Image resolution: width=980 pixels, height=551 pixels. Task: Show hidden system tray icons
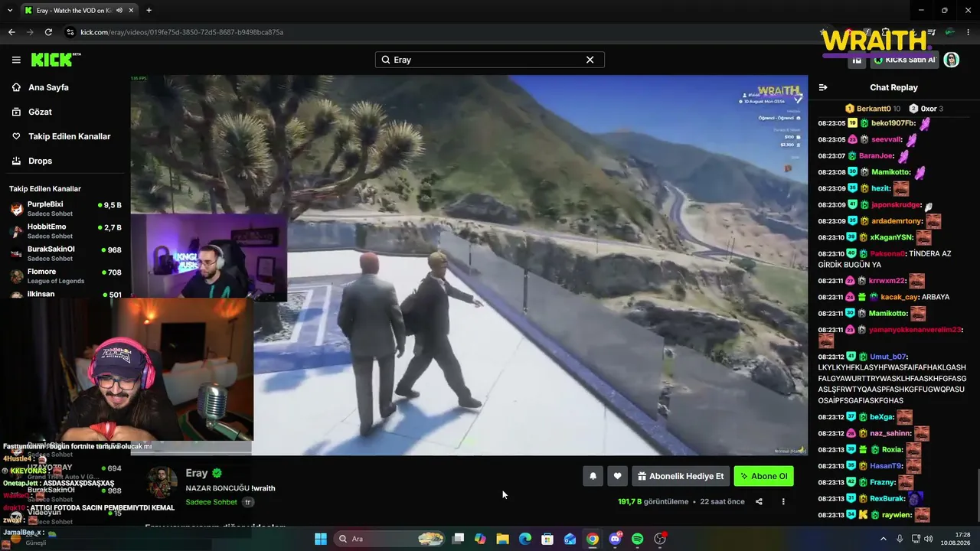884,539
